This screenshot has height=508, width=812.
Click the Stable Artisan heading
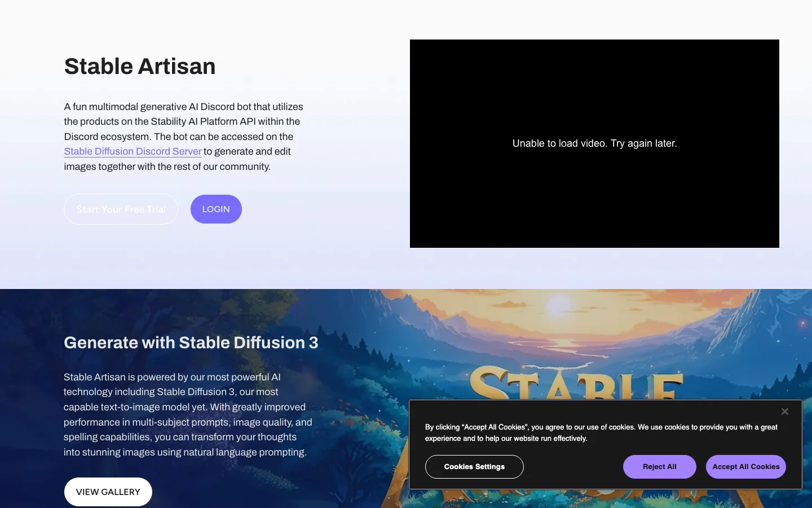(x=140, y=66)
